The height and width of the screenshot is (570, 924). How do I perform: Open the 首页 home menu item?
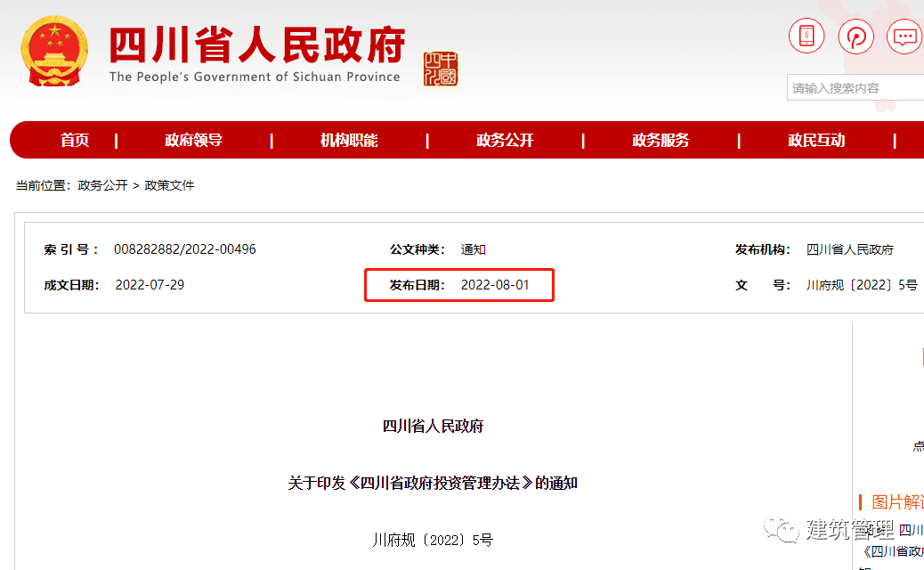[x=75, y=141]
